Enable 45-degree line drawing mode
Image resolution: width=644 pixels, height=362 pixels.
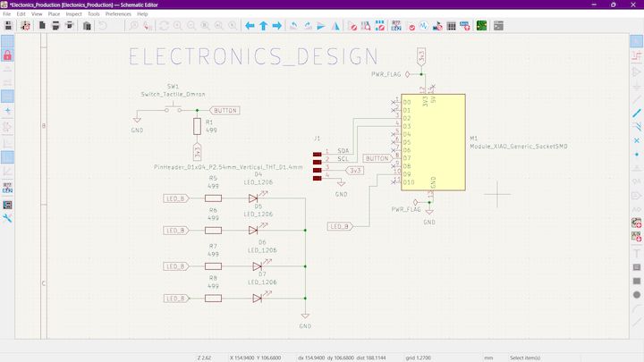coord(7,171)
